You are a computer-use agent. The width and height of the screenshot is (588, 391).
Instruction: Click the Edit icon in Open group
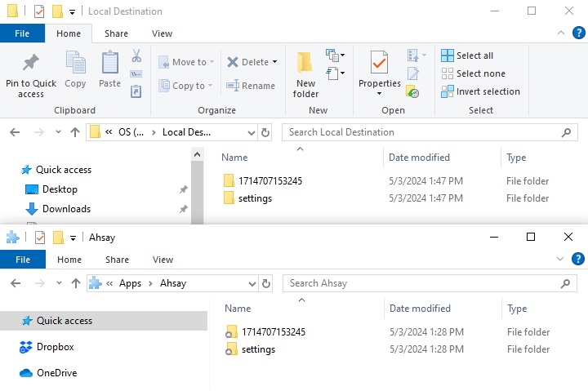click(x=413, y=73)
